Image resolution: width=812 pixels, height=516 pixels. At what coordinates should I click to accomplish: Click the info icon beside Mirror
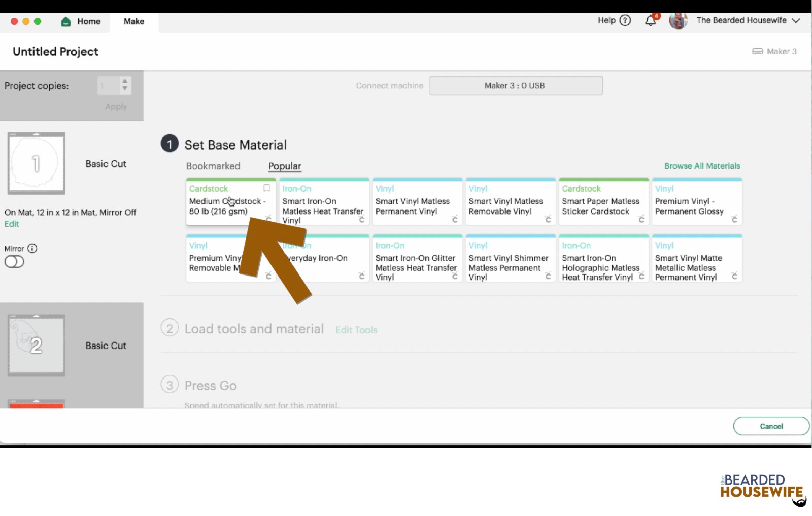pyautogui.click(x=32, y=248)
